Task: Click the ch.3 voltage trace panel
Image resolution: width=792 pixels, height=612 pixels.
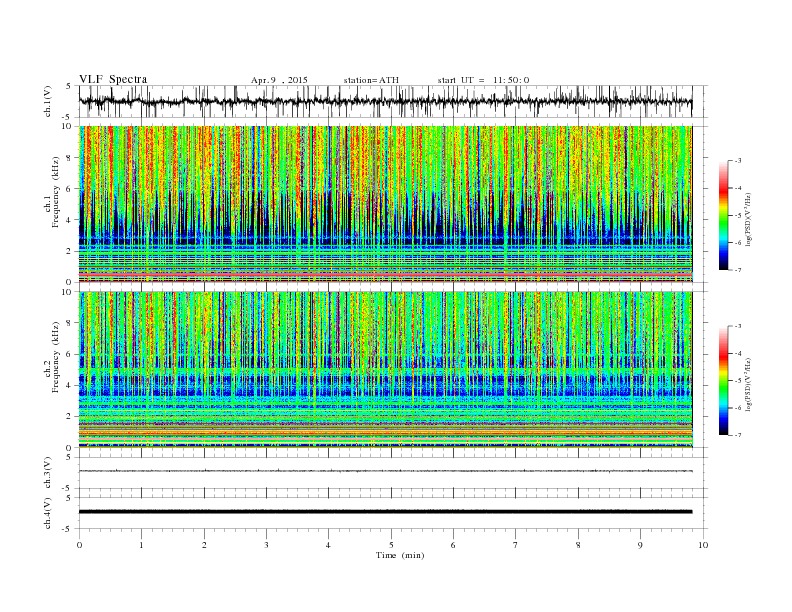Action: pyautogui.click(x=393, y=473)
